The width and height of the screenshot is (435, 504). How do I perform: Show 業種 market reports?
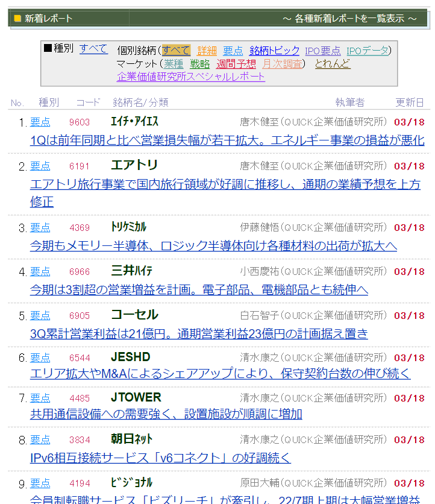click(174, 64)
